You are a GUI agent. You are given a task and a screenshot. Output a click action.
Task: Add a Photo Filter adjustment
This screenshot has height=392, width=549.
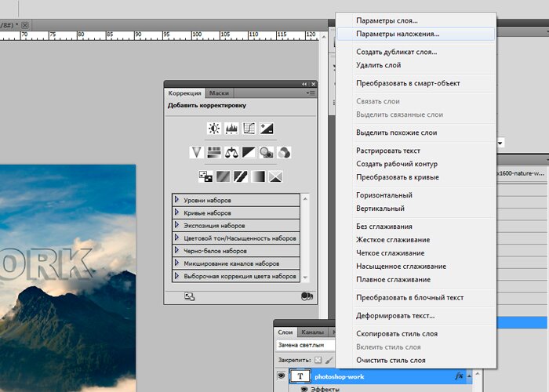(267, 152)
